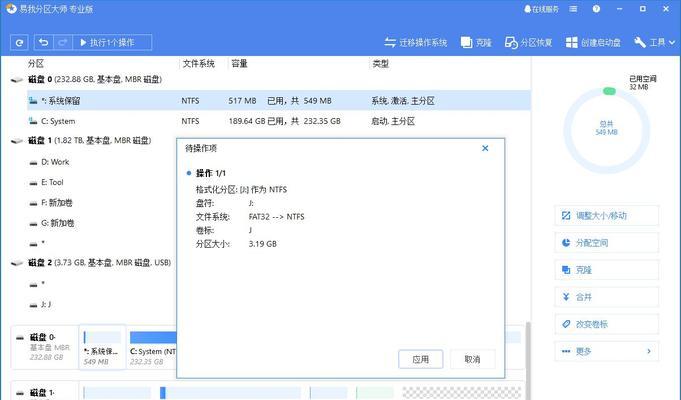Open 分区恢复 partition recovery
Image resolution: width=681 pixels, height=400 pixels.
coord(529,43)
